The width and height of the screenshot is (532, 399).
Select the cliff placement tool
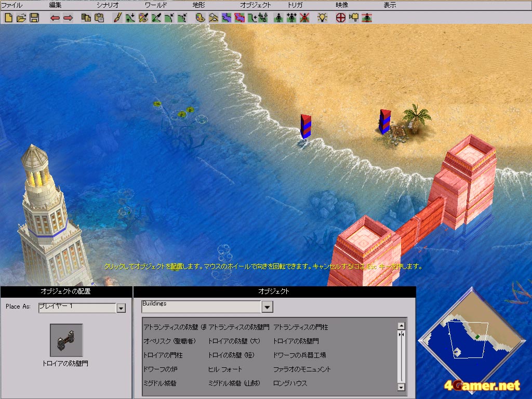[x=252, y=18]
